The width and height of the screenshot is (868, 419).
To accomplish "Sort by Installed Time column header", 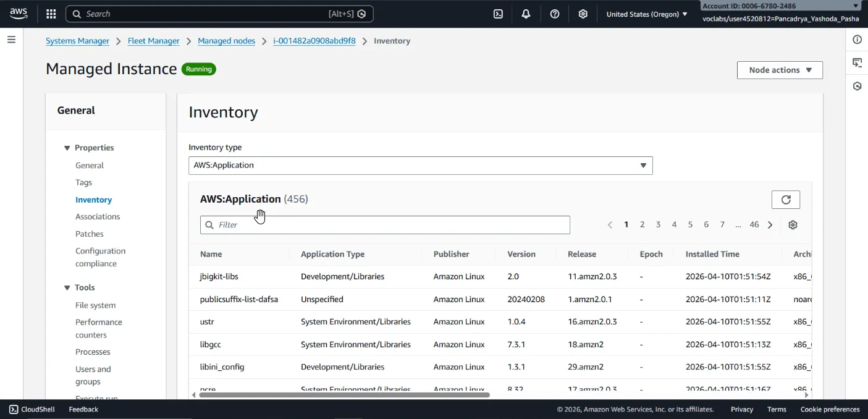I will [712, 254].
